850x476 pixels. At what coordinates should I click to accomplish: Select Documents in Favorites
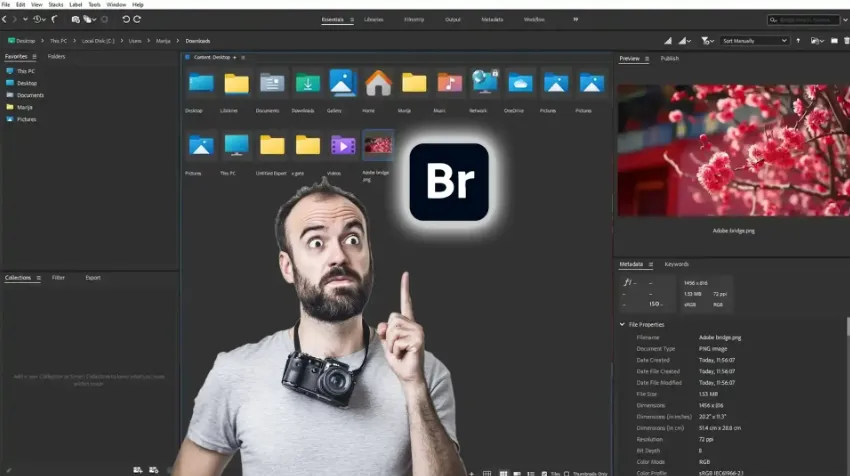click(25, 95)
